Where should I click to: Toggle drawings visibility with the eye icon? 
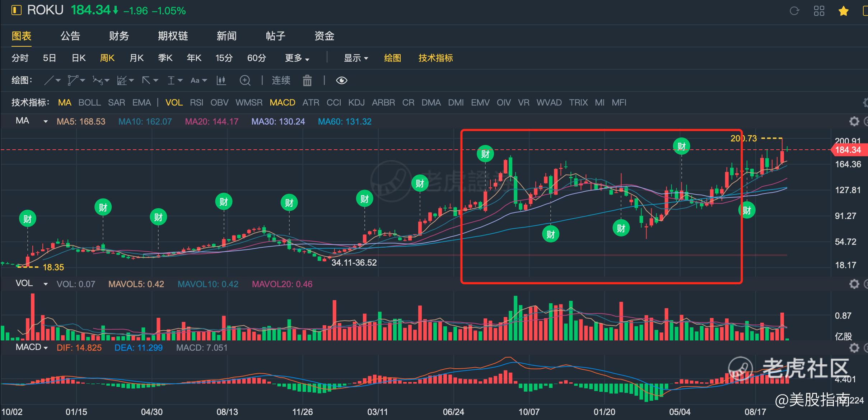pos(341,80)
